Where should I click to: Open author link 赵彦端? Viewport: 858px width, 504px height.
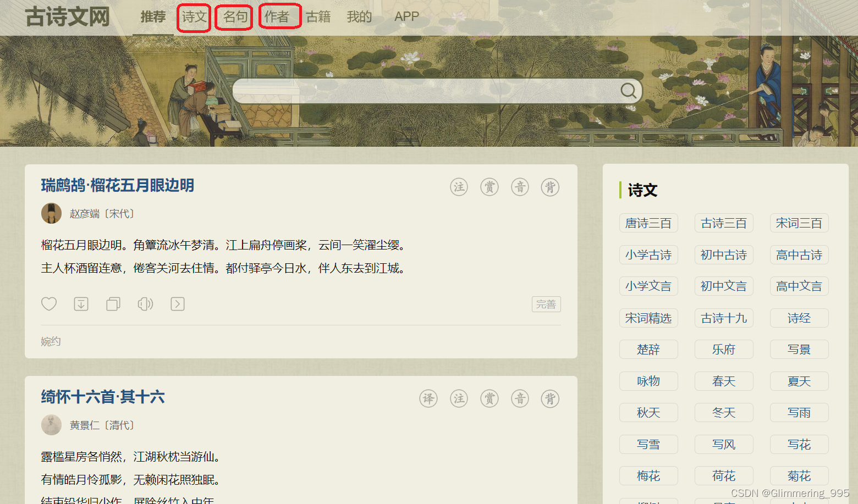coord(85,214)
